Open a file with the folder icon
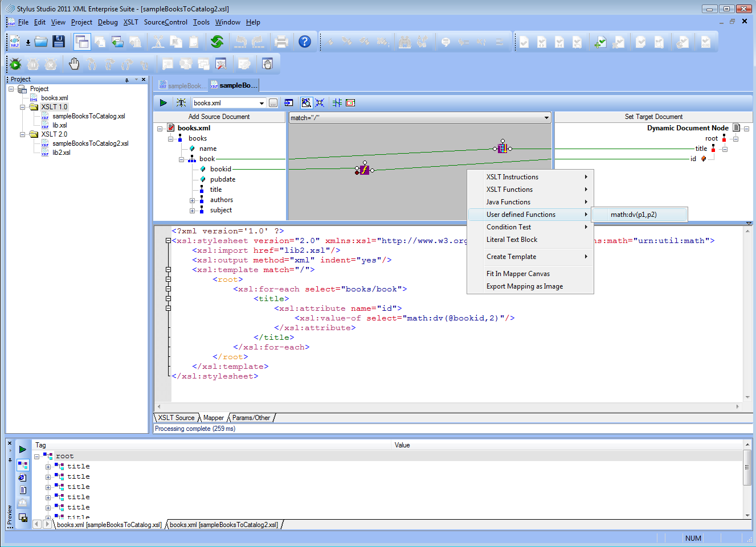 click(x=41, y=42)
